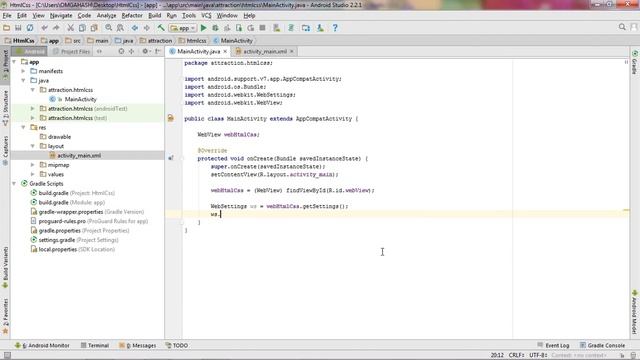Click the Navigate Forward arrow
The width and height of the screenshot is (640, 360).
146,28
